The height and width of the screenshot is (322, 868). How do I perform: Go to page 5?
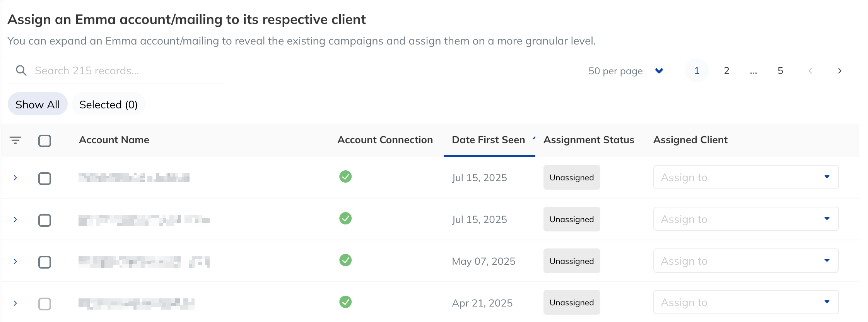pyautogui.click(x=780, y=71)
